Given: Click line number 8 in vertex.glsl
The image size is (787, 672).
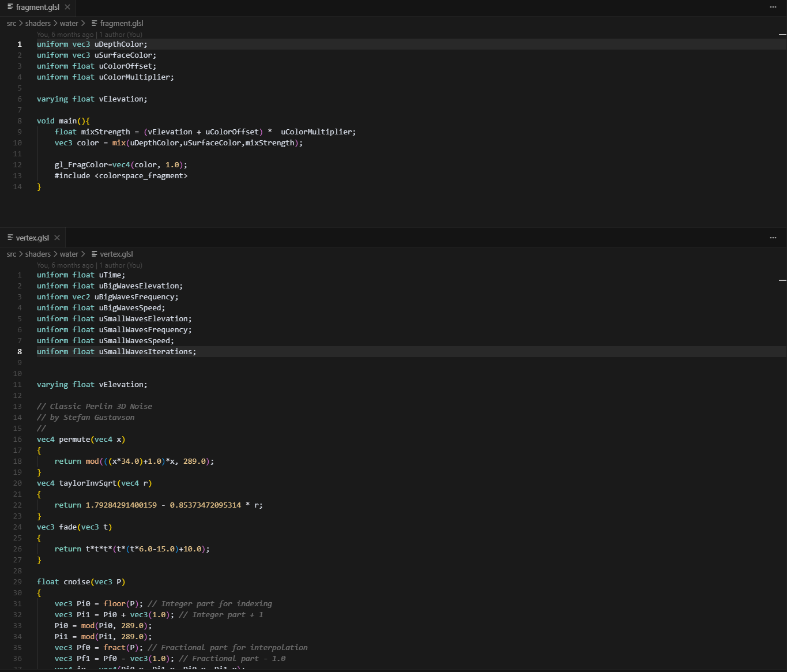Looking at the screenshot, I should coord(20,352).
